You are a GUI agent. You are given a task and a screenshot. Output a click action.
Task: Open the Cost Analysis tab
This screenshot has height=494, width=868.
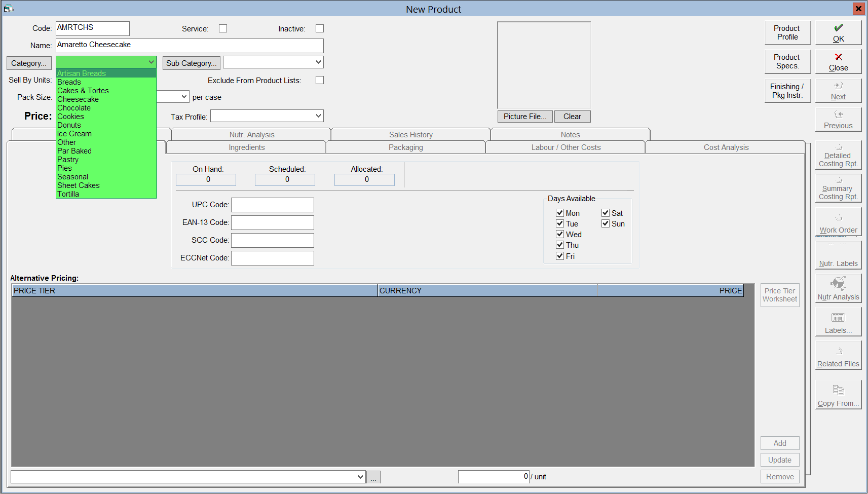(x=726, y=147)
